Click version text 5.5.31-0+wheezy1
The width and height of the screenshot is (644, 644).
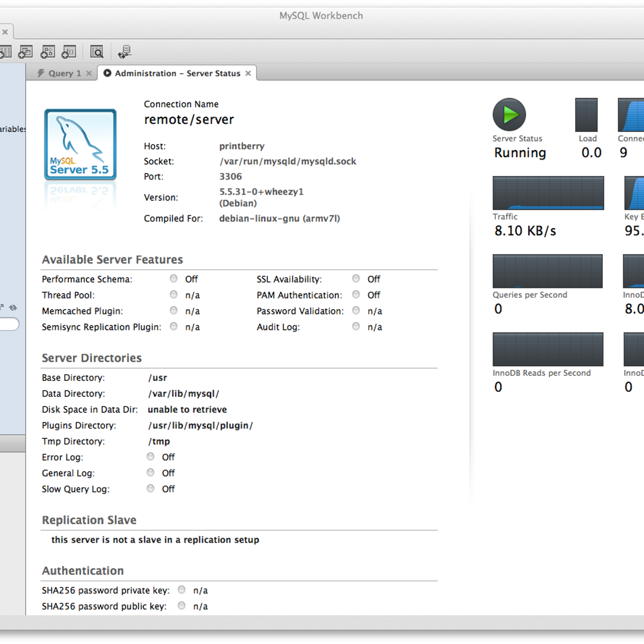point(261,192)
